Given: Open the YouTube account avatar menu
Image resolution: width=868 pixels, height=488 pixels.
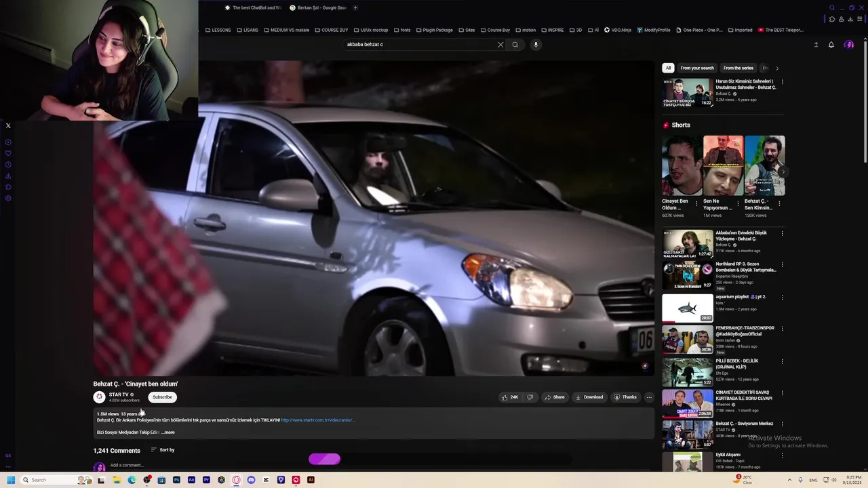Looking at the screenshot, I should pyautogui.click(x=849, y=45).
